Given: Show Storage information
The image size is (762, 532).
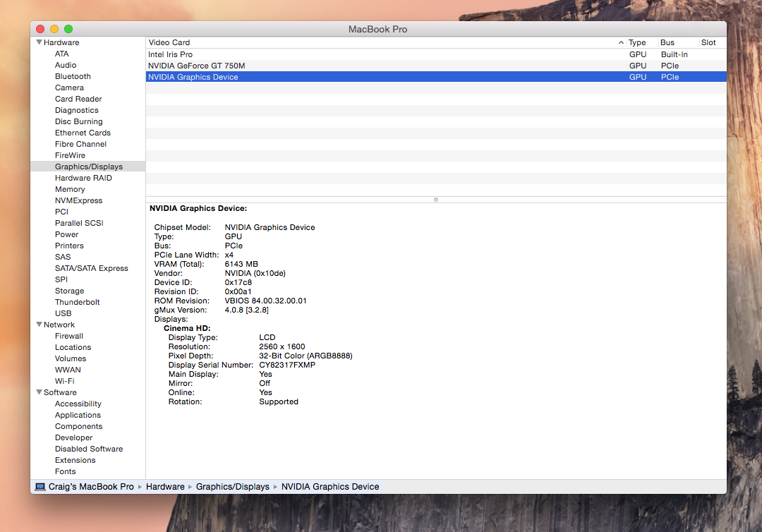Looking at the screenshot, I should pyautogui.click(x=69, y=291).
